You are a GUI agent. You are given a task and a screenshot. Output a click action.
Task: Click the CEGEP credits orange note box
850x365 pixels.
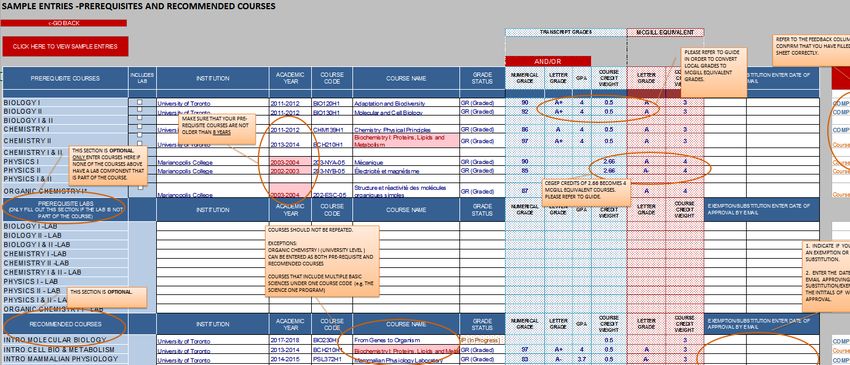click(x=587, y=193)
